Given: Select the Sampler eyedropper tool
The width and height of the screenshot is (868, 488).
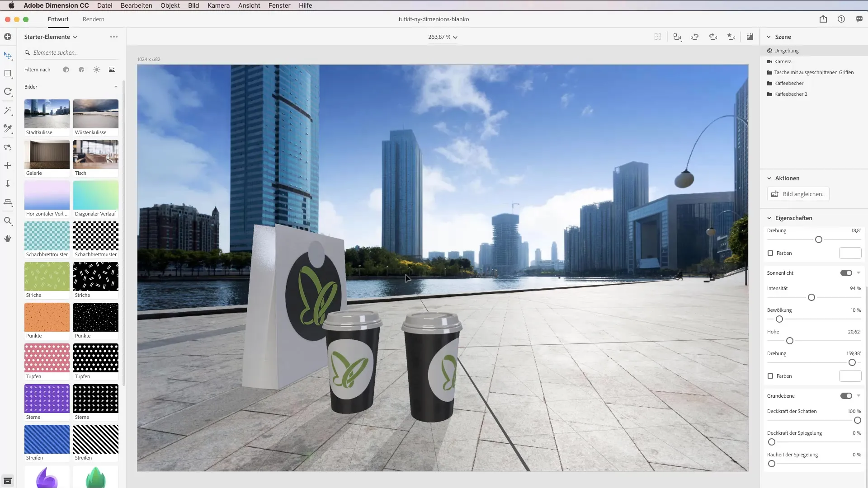Looking at the screenshot, I should pos(8,129).
